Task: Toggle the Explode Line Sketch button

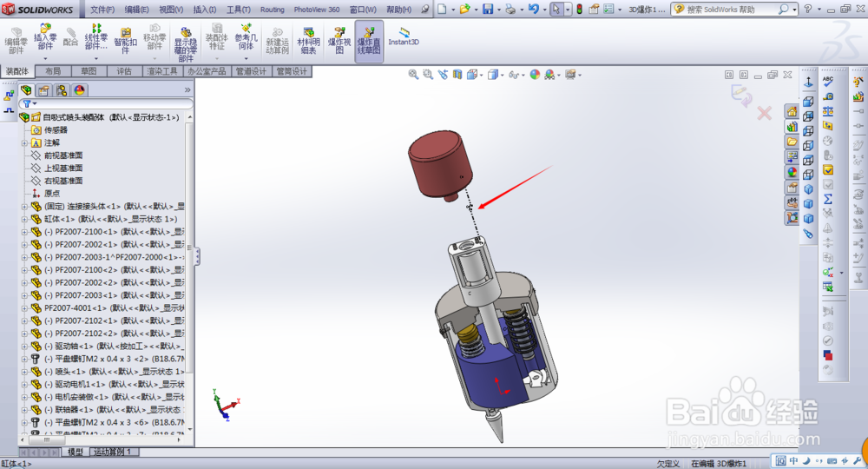Action: tap(369, 41)
